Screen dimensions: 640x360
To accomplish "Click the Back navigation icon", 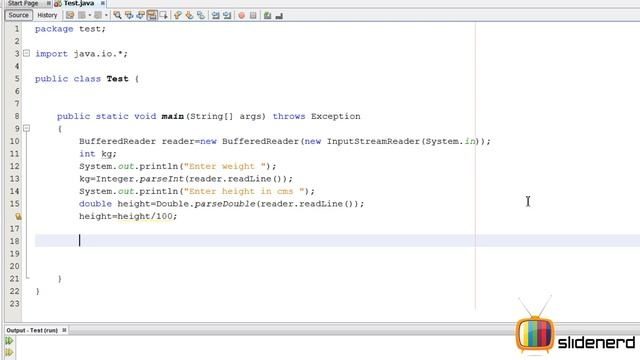I will 82,16.
